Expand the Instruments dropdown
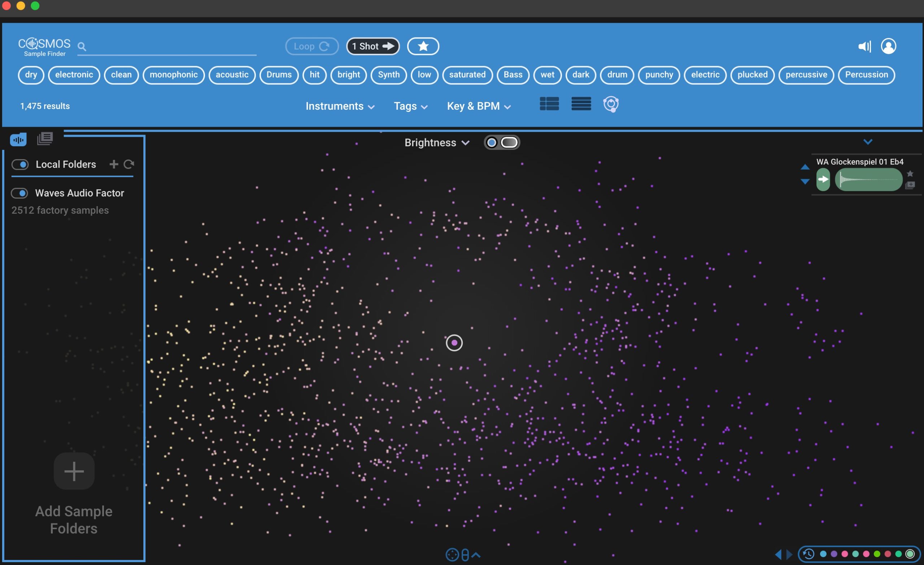 click(340, 107)
